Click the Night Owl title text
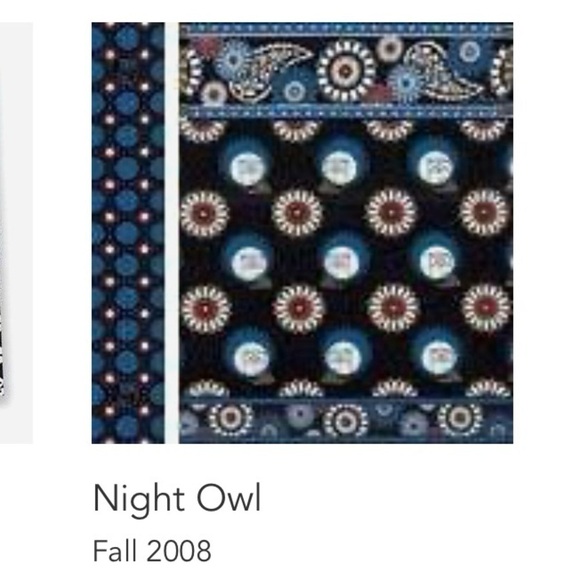Viewport: 580px width, 580px height. 177,499
